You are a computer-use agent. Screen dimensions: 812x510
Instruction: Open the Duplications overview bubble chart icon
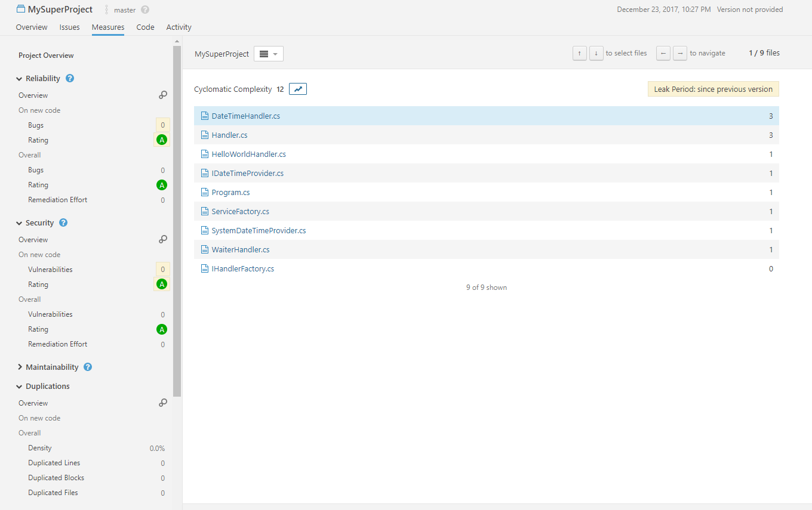pyautogui.click(x=162, y=403)
